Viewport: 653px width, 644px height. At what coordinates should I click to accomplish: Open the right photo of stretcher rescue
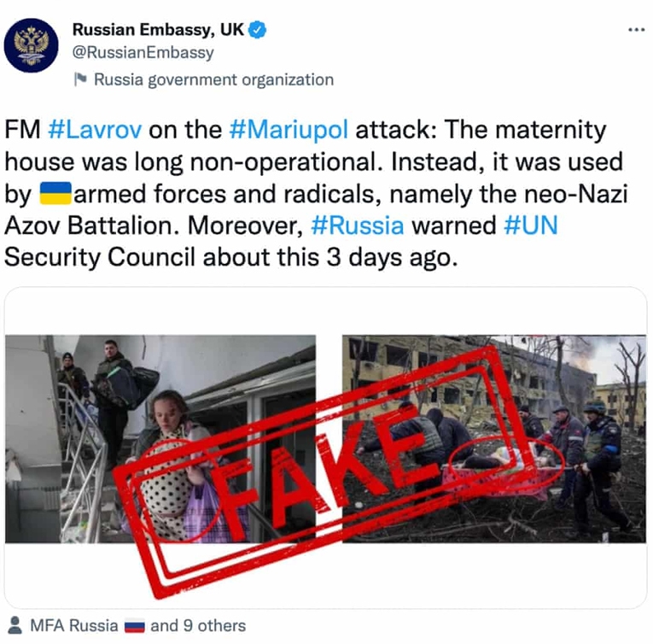[494, 439]
